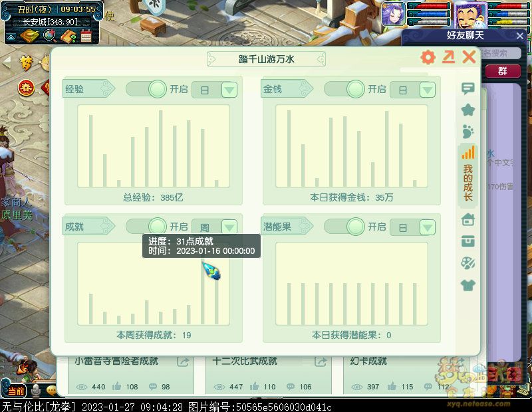Click the 当前 channel button
The image size is (532, 412).
16,391
